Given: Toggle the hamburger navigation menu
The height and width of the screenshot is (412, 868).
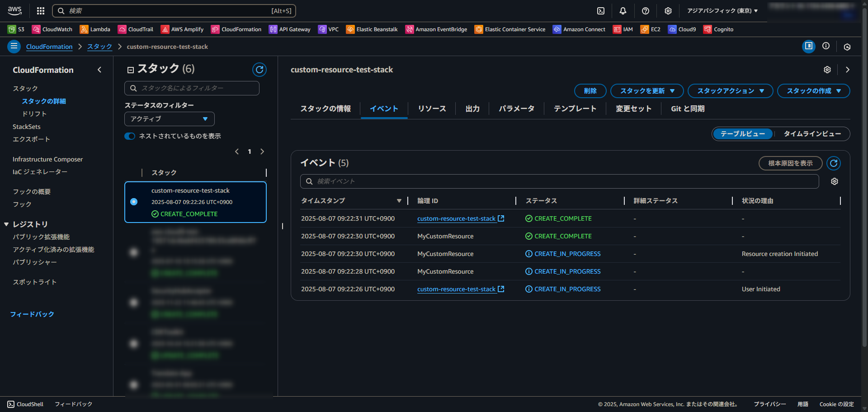Looking at the screenshot, I should click(x=14, y=46).
